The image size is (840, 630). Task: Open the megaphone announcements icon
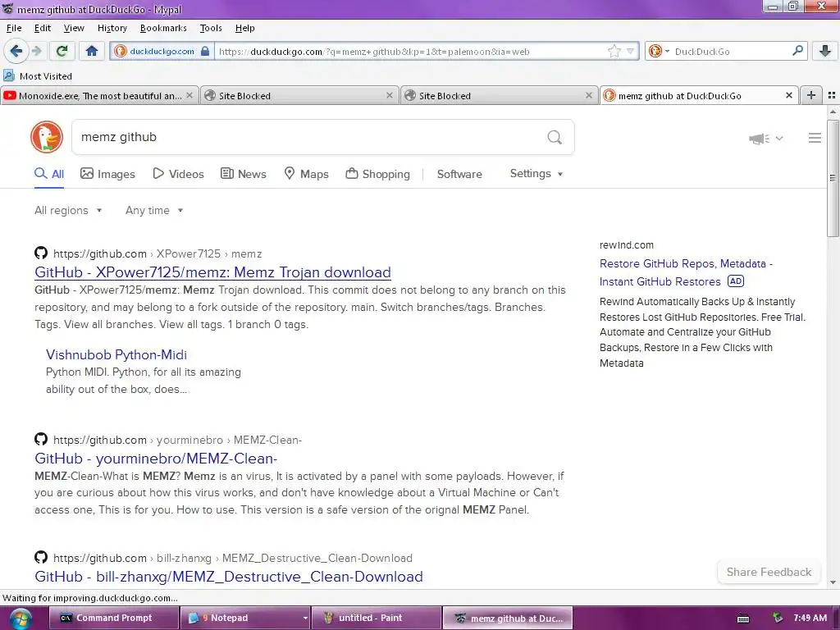[x=759, y=139]
